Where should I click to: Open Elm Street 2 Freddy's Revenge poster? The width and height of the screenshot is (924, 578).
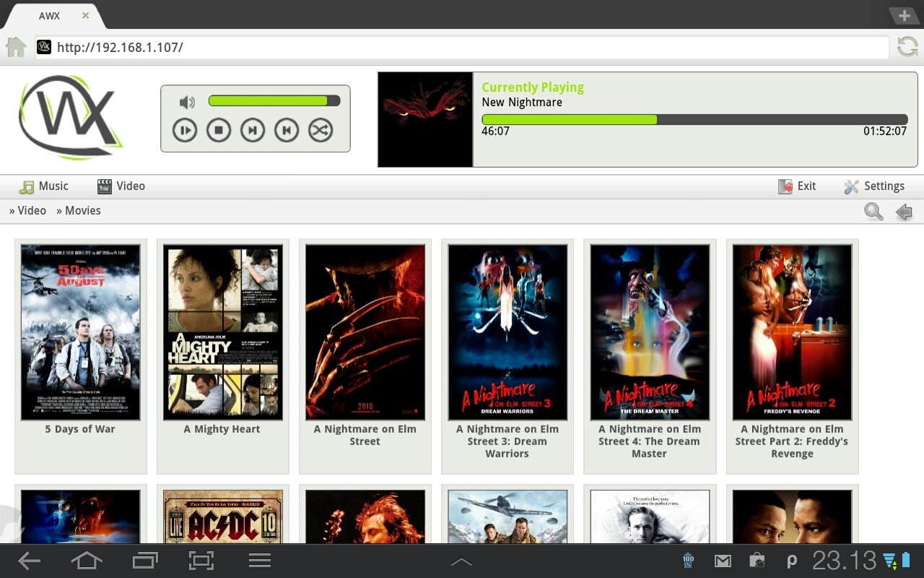point(792,332)
